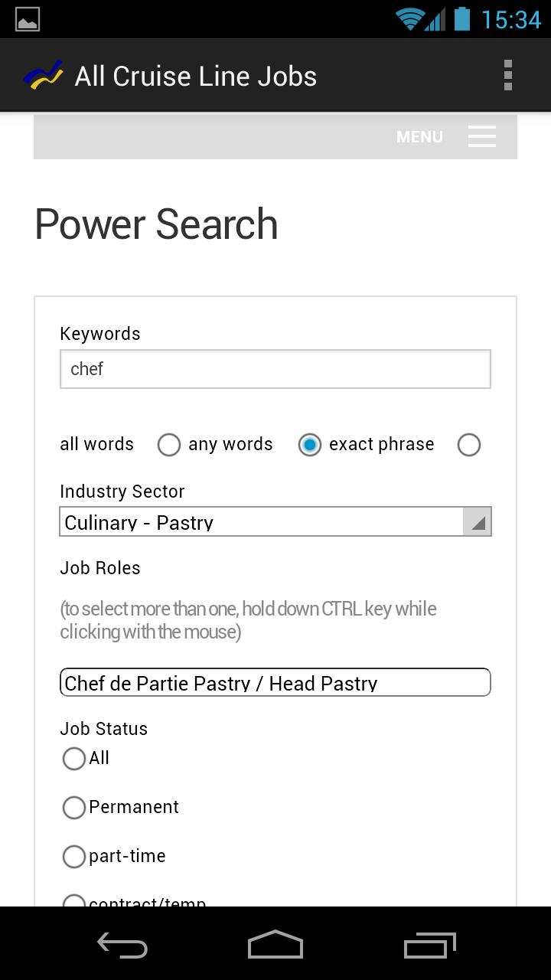This screenshot has height=980, width=551.
Task: Expand the Industry Sector dropdown arrow
Action: tap(478, 522)
